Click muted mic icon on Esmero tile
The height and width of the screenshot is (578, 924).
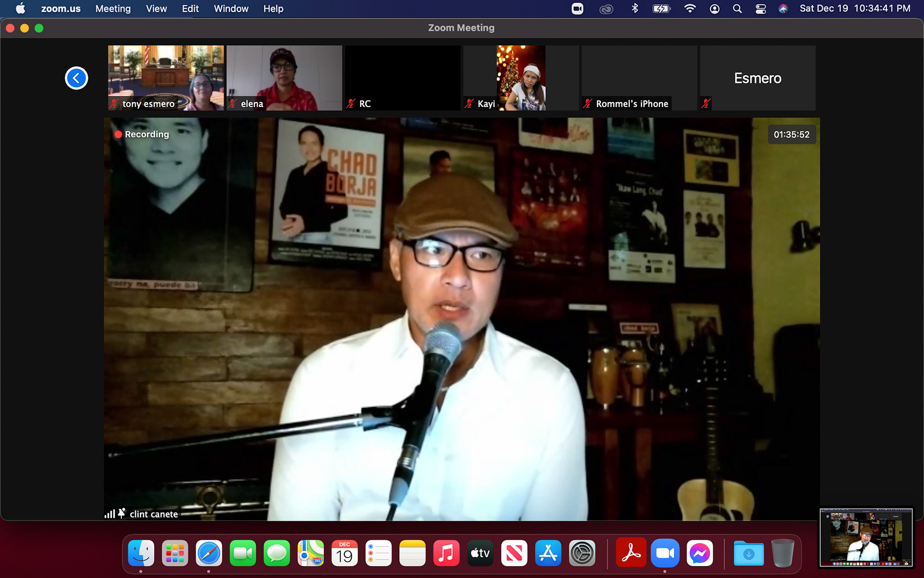pyautogui.click(x=706, y=104)
